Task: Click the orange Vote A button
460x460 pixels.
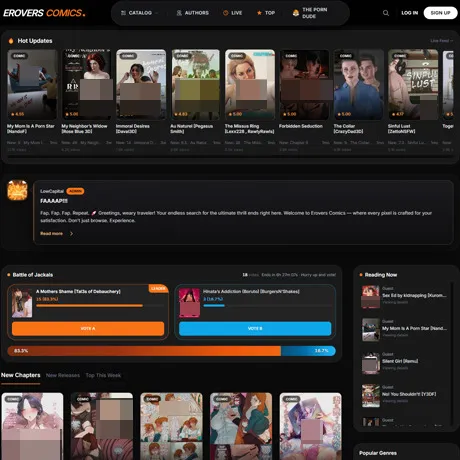Action: tap(88, 328)
